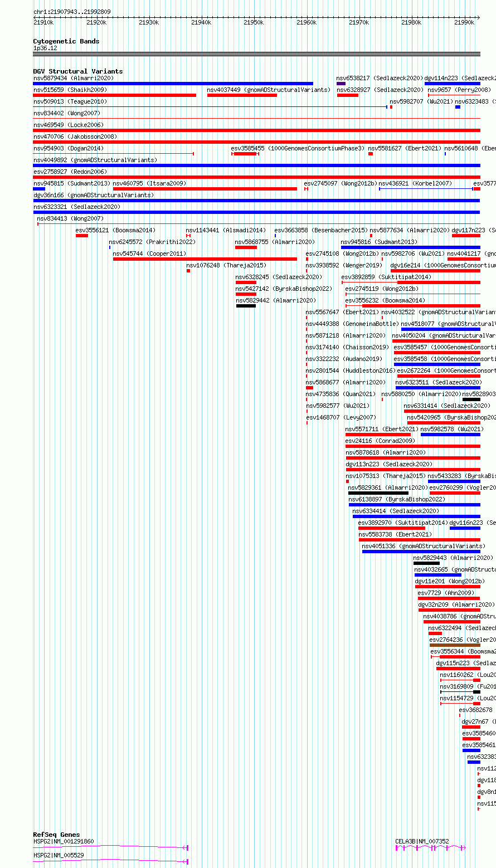Select the nsv515659 (Shaikh2009) label
496x868 pixels.
[70, 90]
